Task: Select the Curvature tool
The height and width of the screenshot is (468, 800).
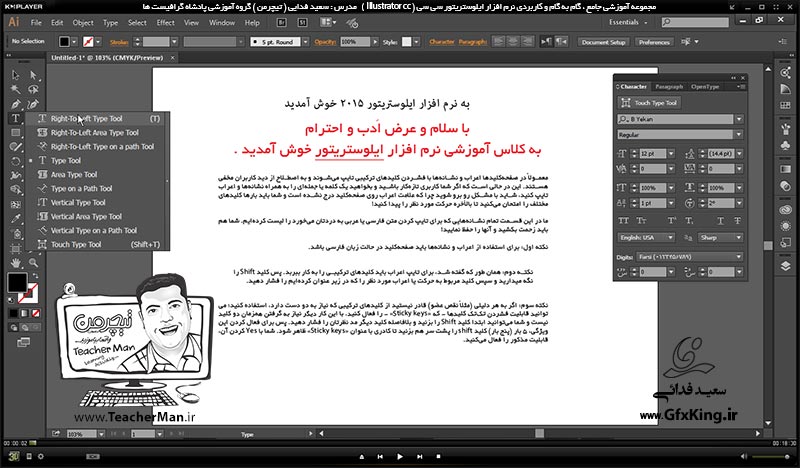Action: coord(33,104)
